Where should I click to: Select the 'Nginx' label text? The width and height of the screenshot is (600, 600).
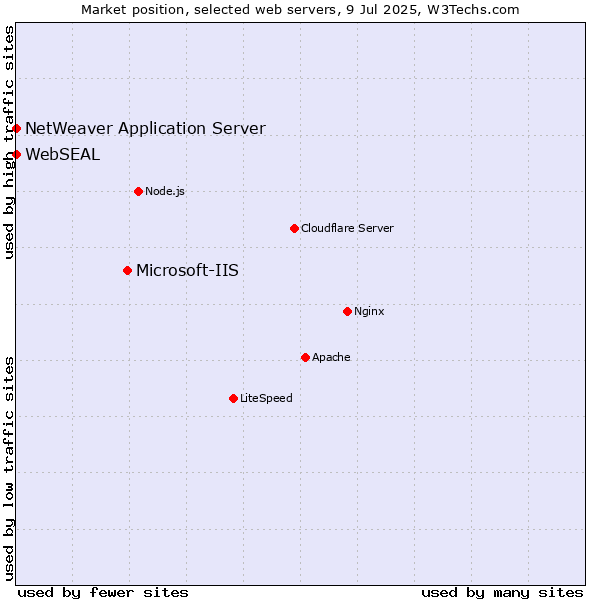[369, 311]
